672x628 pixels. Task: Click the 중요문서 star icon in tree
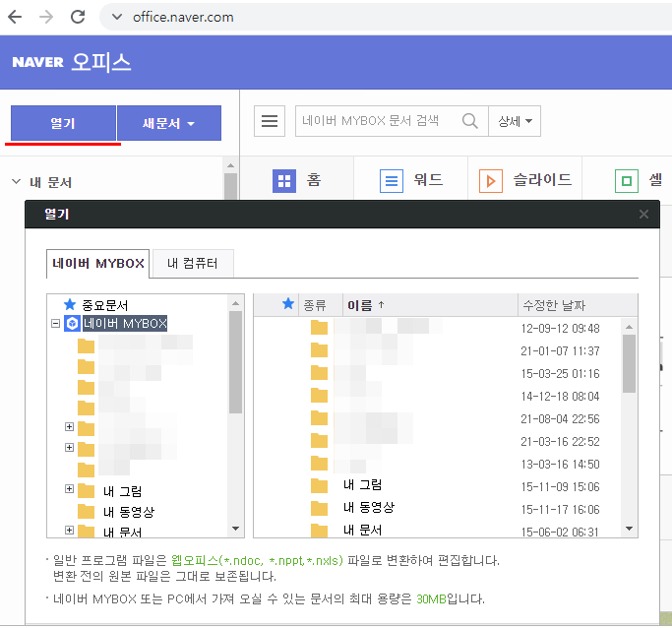click(x=70, y=305)
